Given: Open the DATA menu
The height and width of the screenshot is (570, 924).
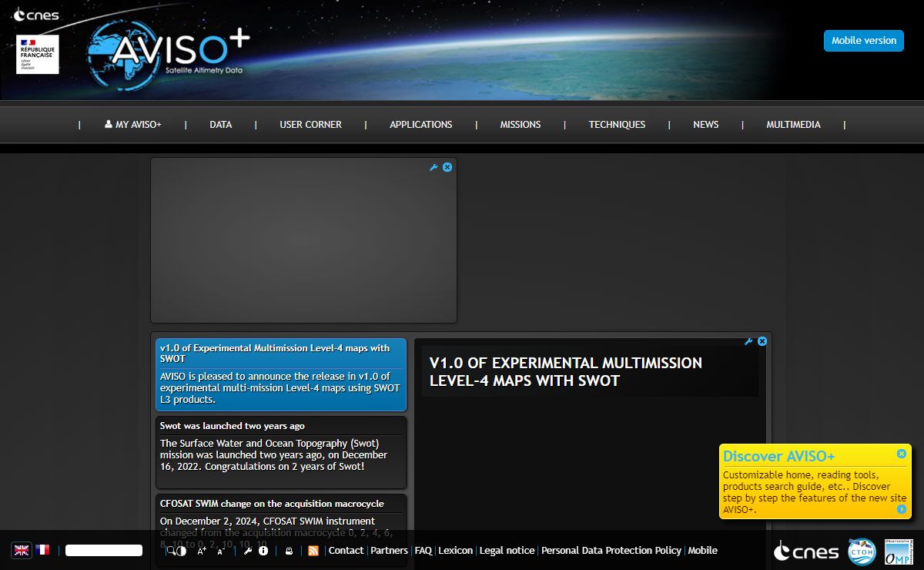Looking at the screenshot, I should (221, 125).
